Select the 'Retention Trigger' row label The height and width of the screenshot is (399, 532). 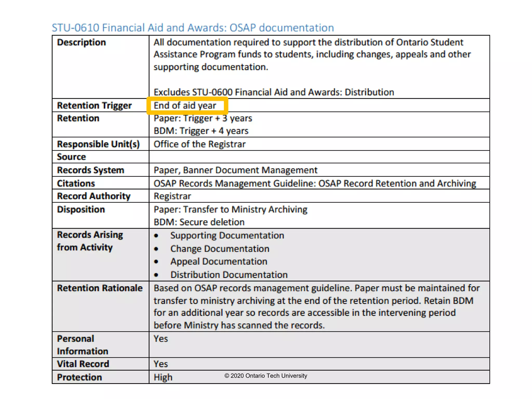click(x=94, y=105)
